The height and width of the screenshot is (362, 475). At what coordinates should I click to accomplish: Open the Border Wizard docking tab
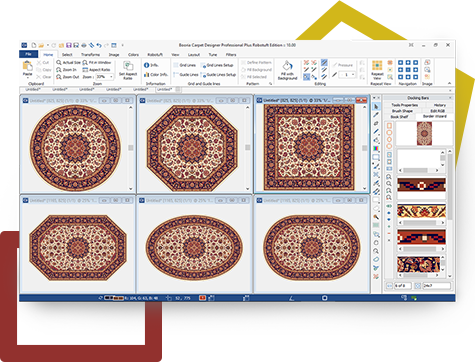click(435, 116)
